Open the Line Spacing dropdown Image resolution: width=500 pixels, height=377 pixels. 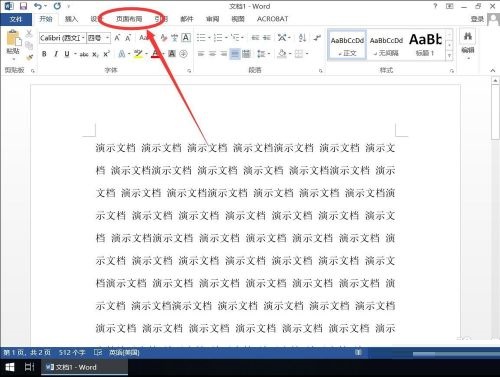tap(263, 54)
